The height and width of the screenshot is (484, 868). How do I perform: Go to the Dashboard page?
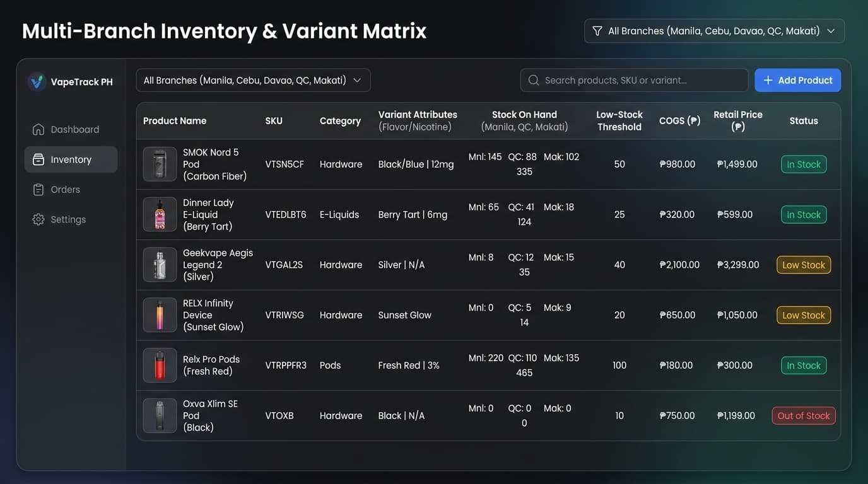coord(71,129)
